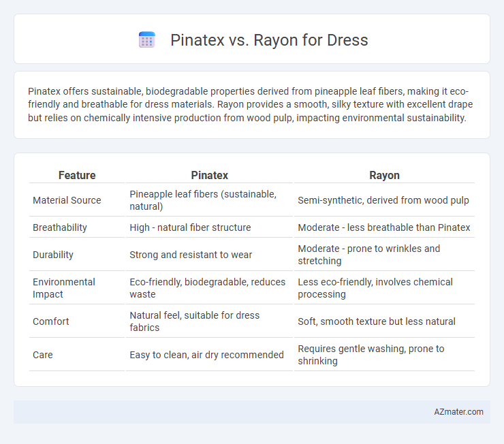
Task: Select the 'Rayon' column header
Action: coord(384,175)
